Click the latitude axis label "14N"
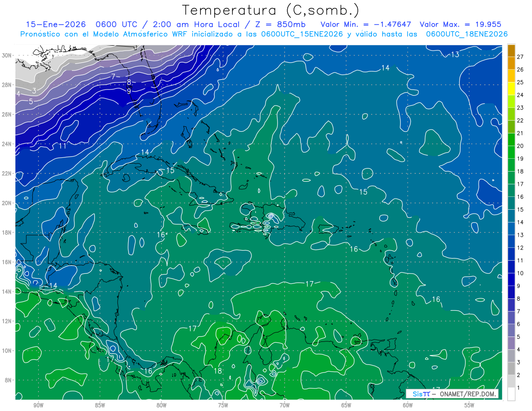Screen dimensions: 532x411 point(7,292)
